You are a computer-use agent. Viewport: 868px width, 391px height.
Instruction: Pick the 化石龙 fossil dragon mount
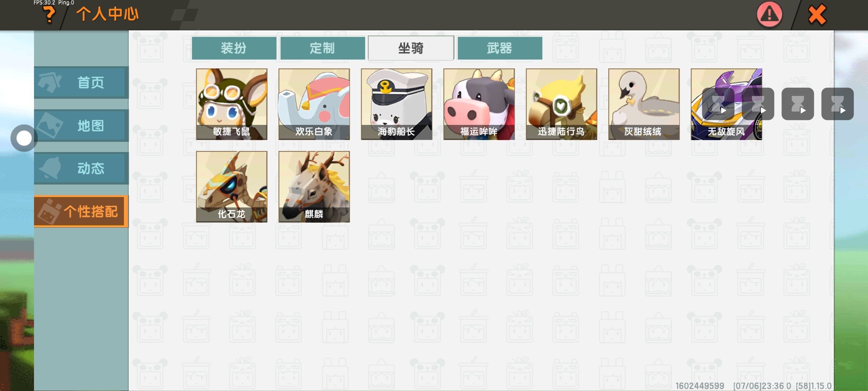point(231,187)
